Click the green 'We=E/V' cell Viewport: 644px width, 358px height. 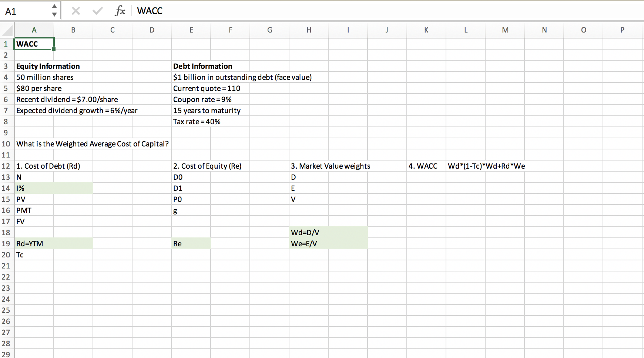tap(309, 244)
